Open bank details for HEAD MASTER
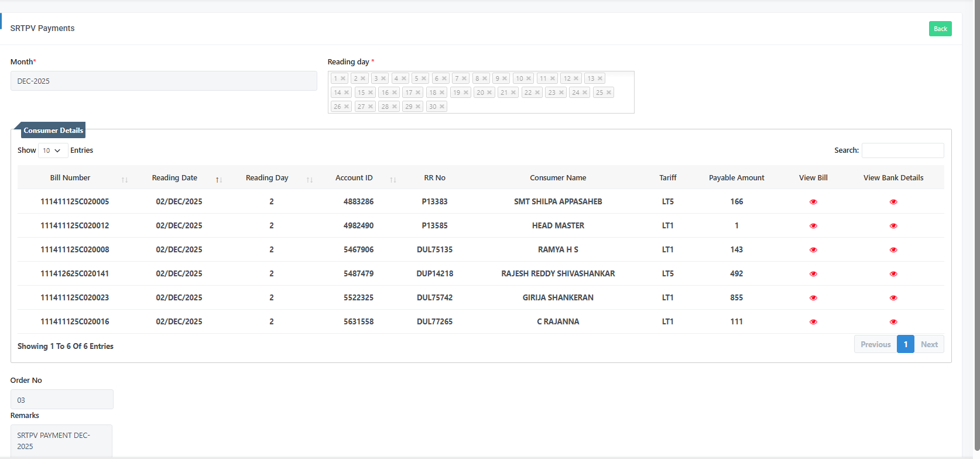 pos(893,226)
